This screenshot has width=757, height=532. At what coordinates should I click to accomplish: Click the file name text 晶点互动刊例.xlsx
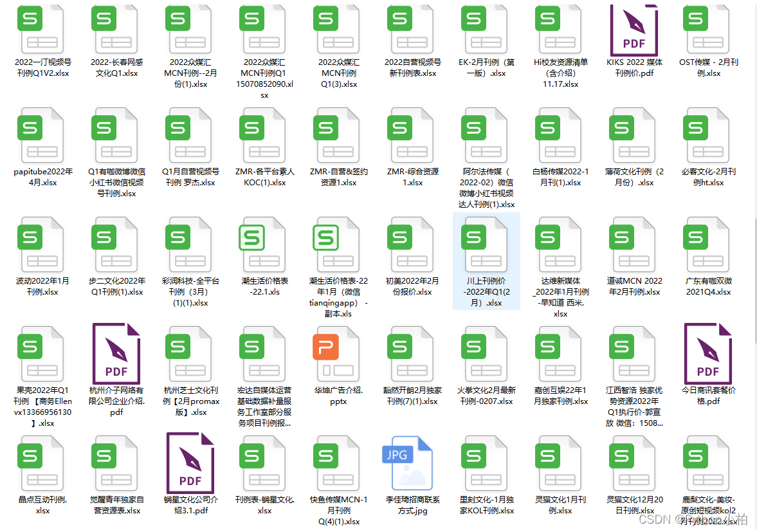tap(43, 505)
